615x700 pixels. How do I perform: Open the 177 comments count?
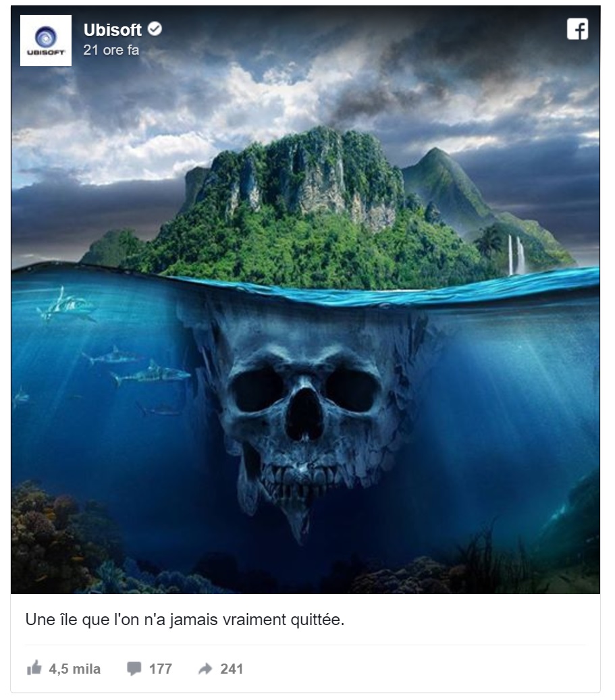(x=161, y=669)
